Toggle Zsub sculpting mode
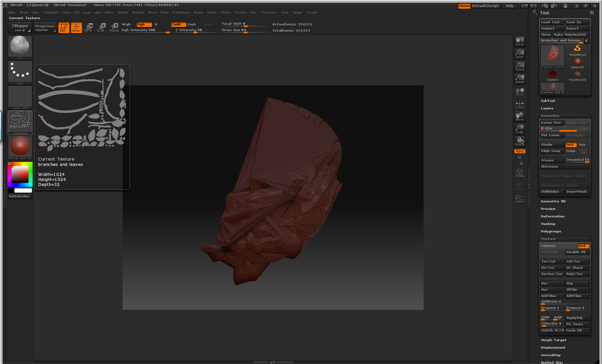The image size is (602, 364). tap(191, 24)
